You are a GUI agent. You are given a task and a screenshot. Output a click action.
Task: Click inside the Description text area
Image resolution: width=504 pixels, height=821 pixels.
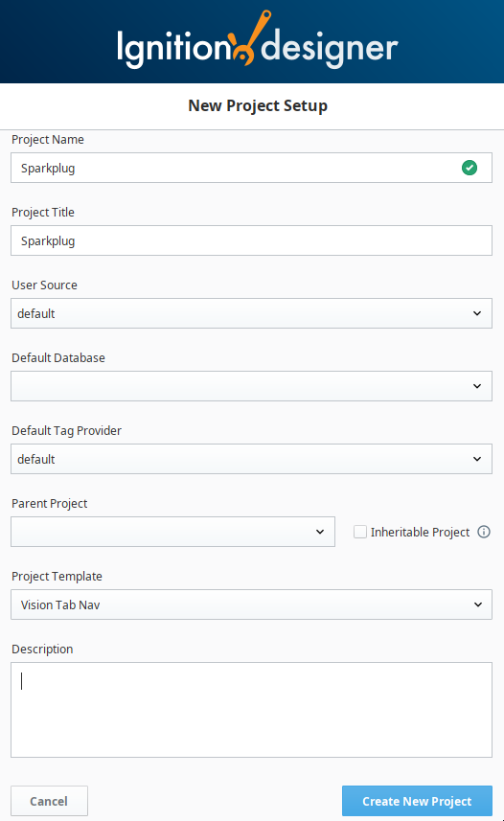pos(251,710)
